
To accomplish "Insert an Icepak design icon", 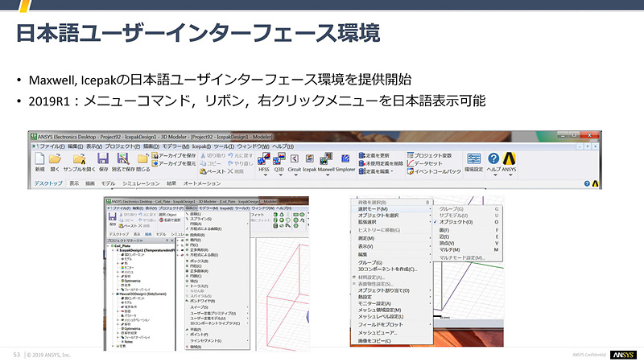I will 310,158.
